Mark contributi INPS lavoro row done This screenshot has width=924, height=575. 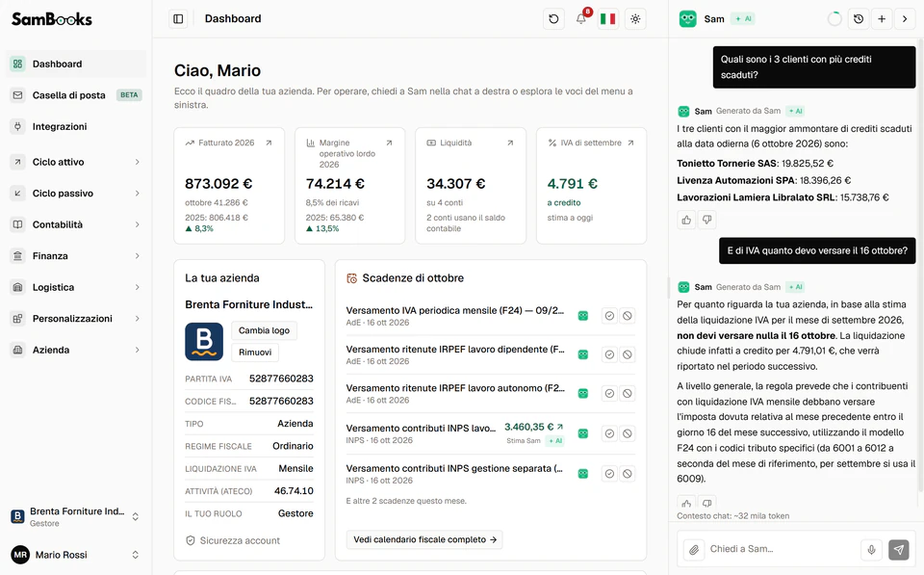click(x=609, y=434)
